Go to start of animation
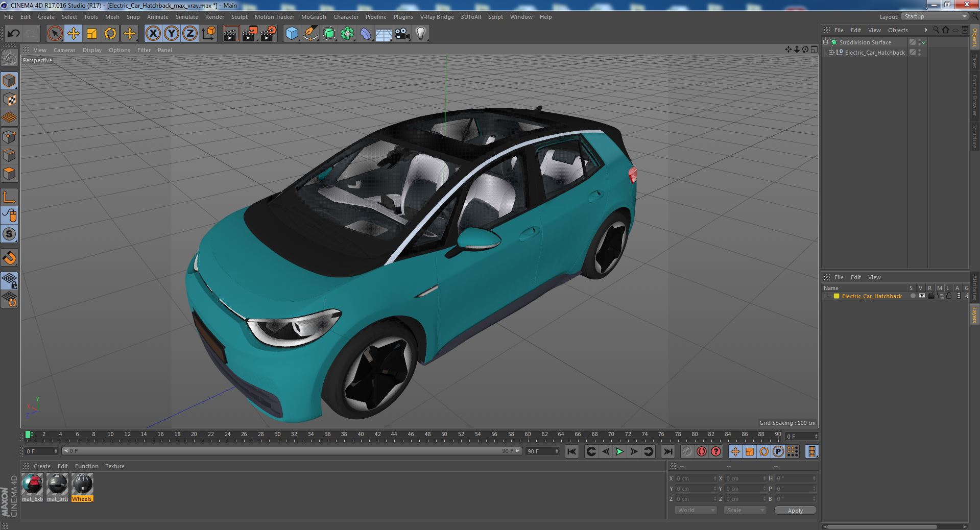The image size is (980, 530). 572,451
